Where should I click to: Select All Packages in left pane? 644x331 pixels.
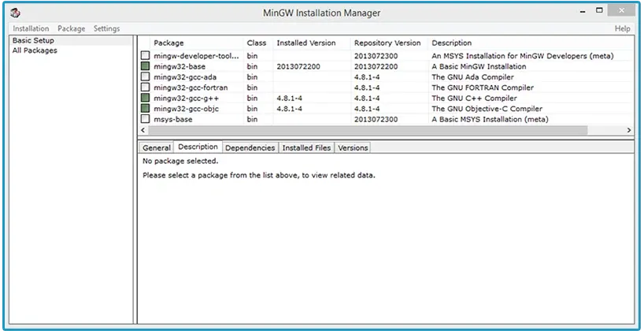click(35, 50)
